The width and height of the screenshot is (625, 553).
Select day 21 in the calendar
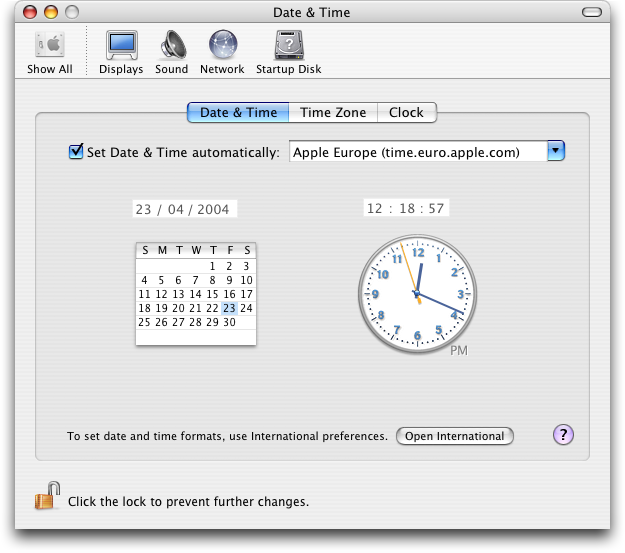195,308
